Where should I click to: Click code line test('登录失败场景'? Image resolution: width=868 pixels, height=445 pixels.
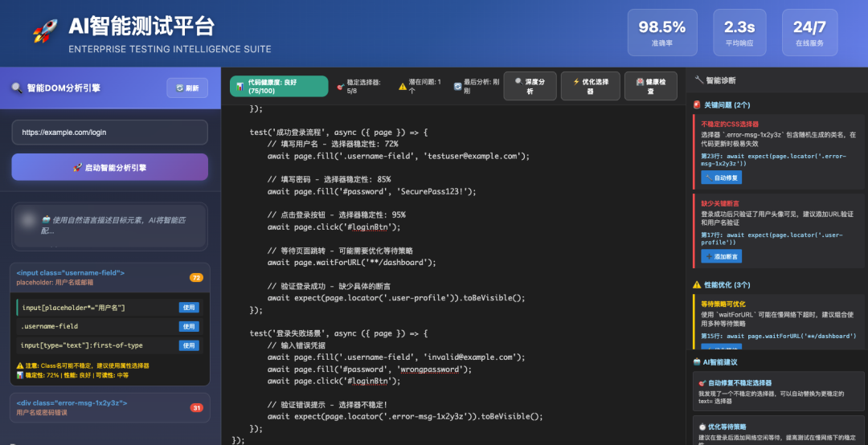click(338, 333)
